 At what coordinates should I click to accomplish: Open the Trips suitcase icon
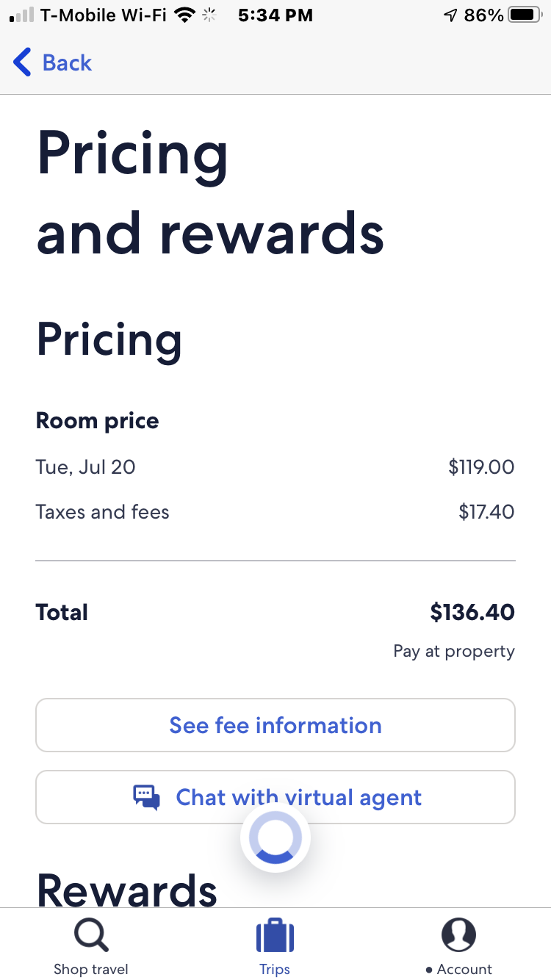tap(275, 937)
